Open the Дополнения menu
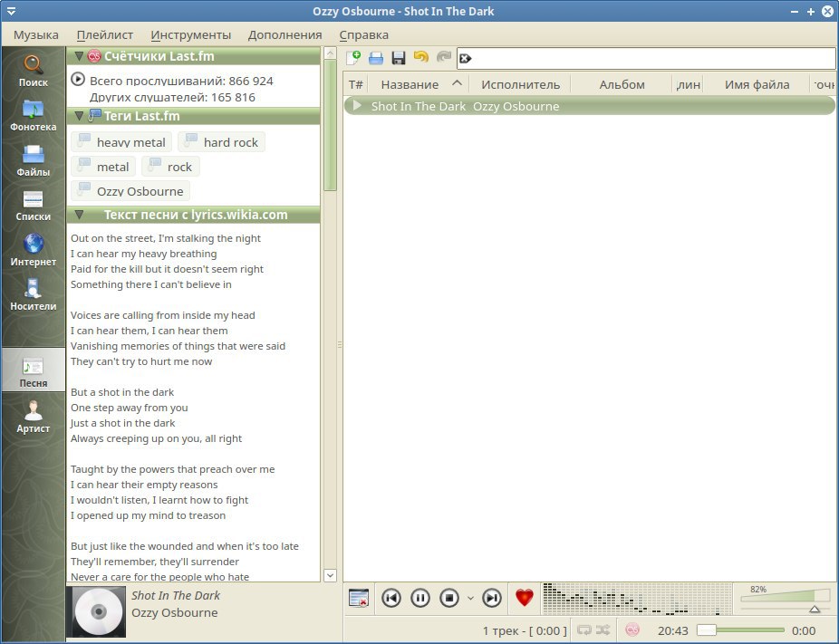Screen dimensions: 839x644 tap(284, 34)
